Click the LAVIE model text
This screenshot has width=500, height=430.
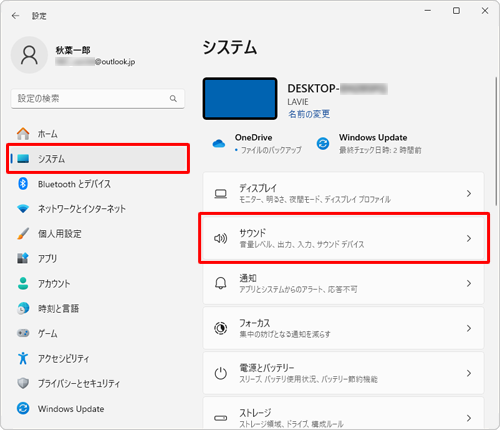(x=298, y=102)
